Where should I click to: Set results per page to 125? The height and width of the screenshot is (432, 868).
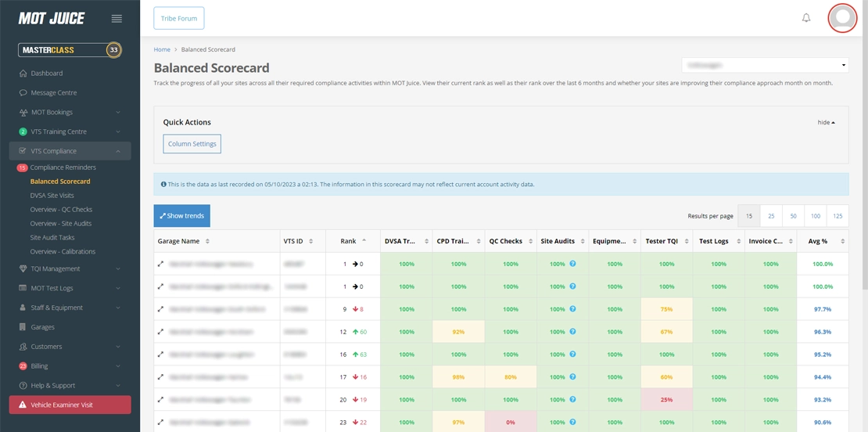coord(838,216)
